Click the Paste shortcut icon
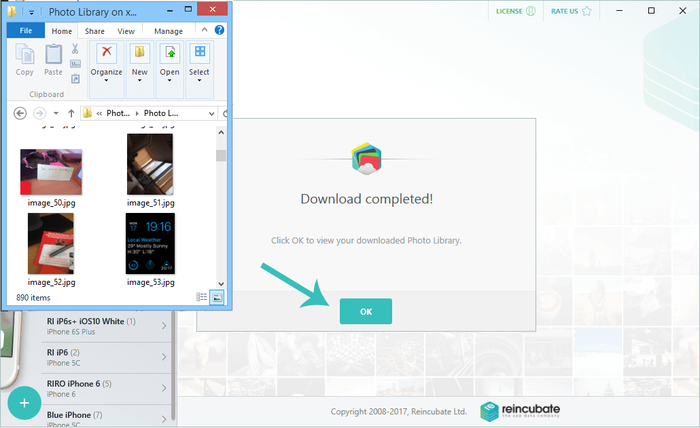Screen dimensions: 700x428 click(x=75, y=79)
